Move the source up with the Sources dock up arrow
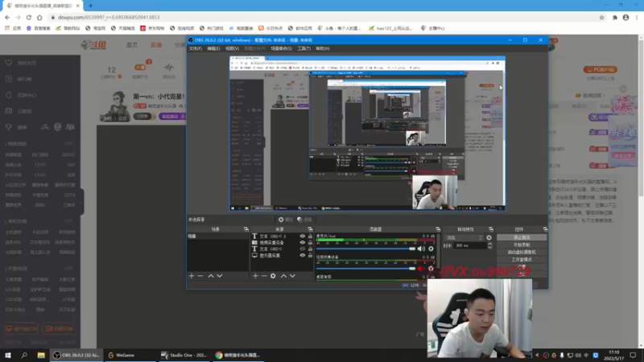The height and width of the screenshot is (362, 644). (x=283, y=276)
